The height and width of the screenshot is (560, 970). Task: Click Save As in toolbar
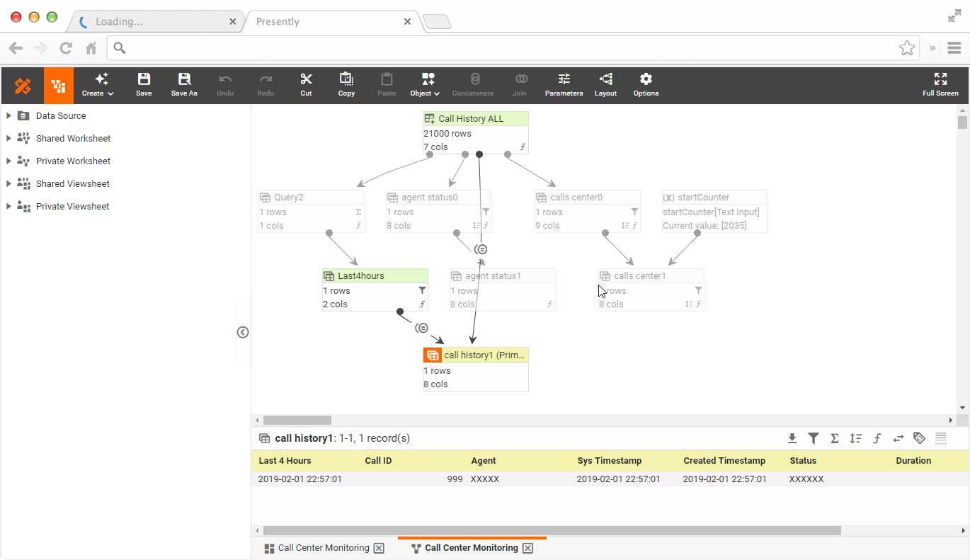184,84
